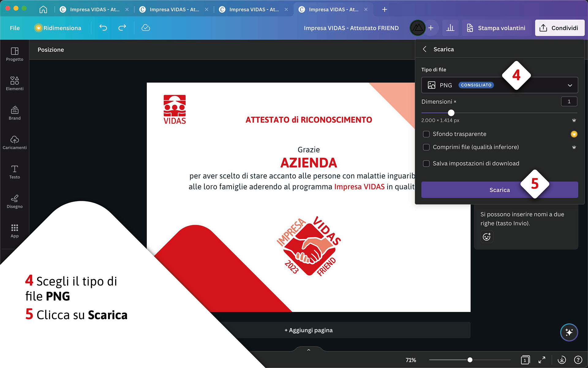
Task: Click the Dimensioni multiplier input field
Action: point(569,102)
